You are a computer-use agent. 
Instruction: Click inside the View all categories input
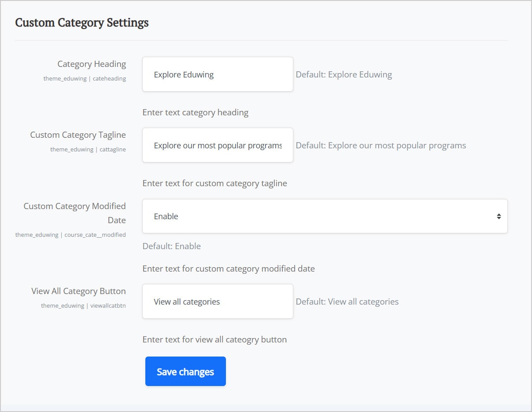pos(217,301)
